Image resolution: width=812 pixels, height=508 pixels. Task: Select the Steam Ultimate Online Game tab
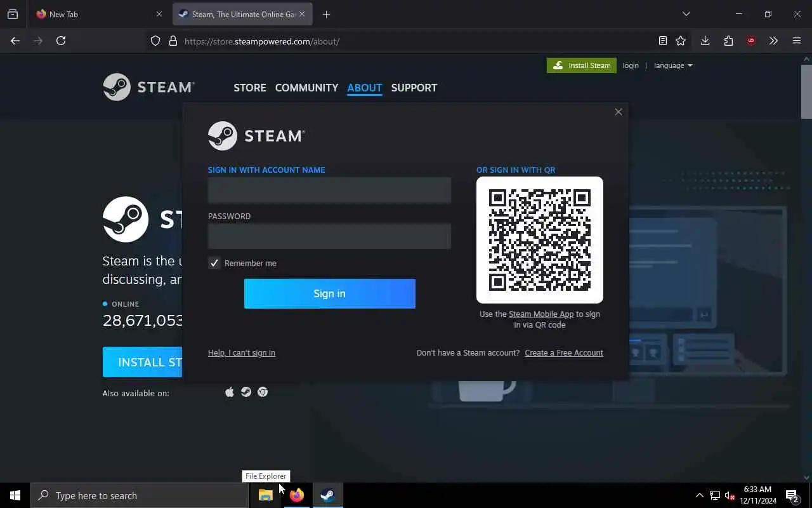click(x=242, y=14)
